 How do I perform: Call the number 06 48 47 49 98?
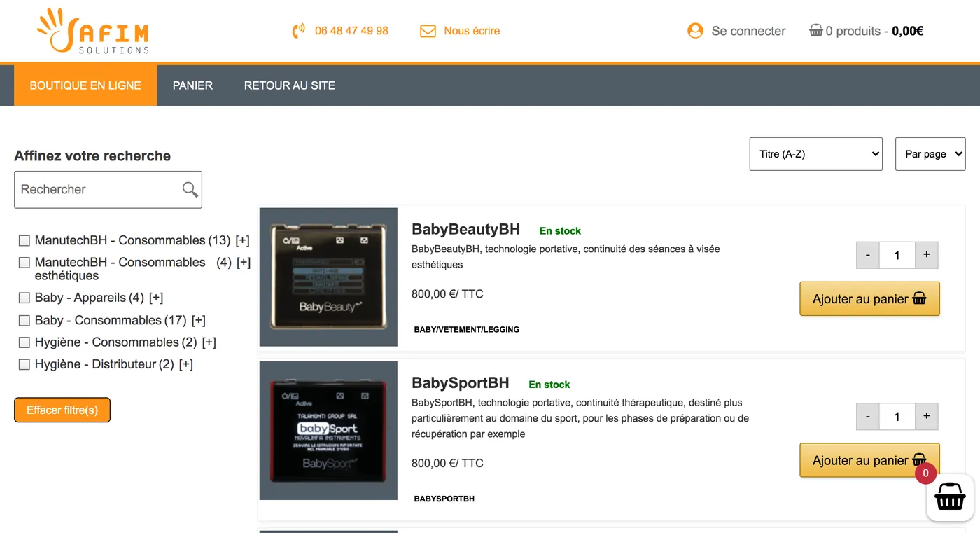click(x=351, y=31)
